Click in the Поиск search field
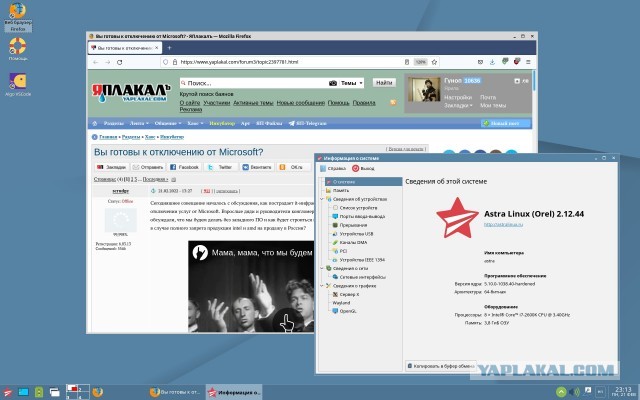 pyautogui.click(x=253, y=83)
